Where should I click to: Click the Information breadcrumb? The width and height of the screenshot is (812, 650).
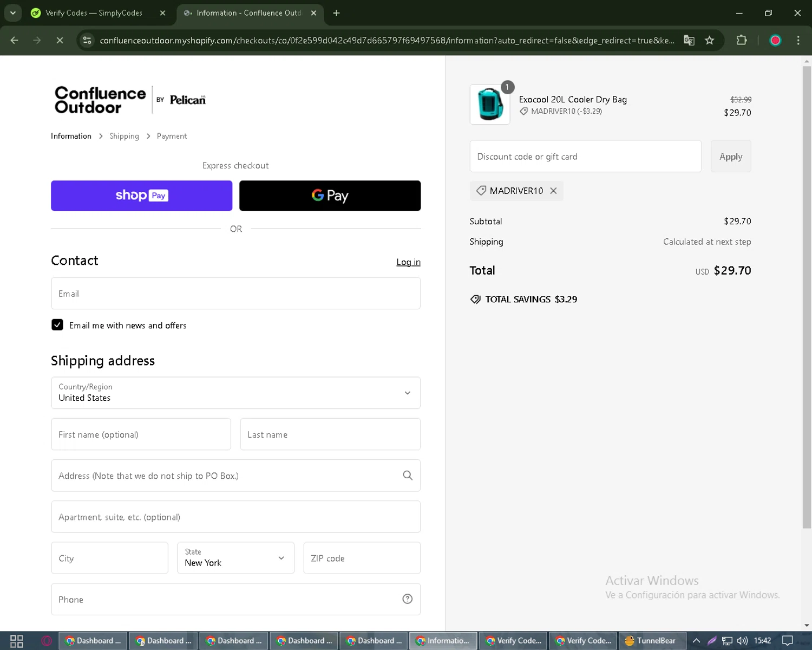71,136
